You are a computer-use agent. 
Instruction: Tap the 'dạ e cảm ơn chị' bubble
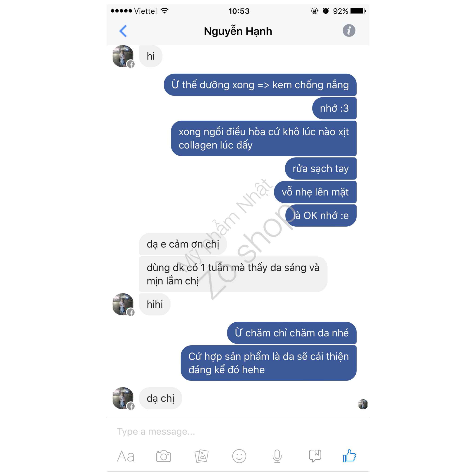183,244
